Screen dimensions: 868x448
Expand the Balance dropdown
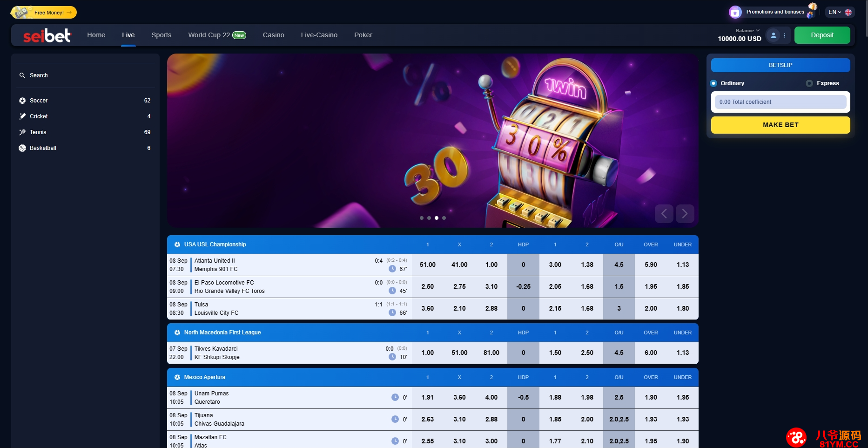747,31
